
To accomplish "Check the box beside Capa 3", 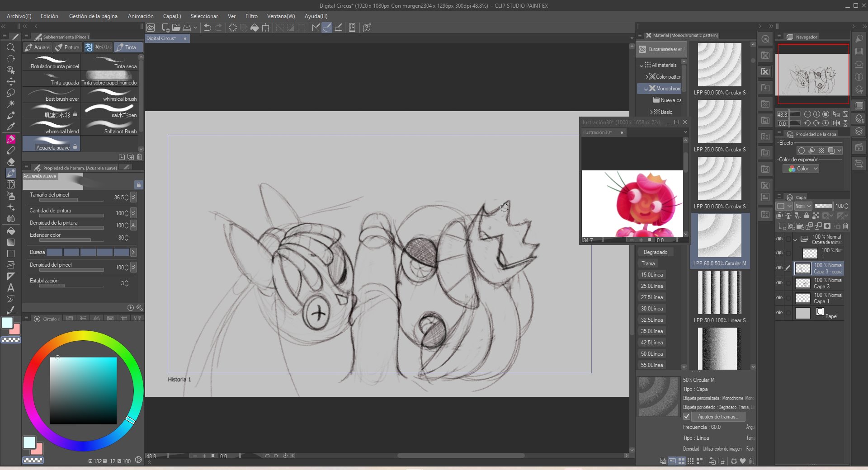I will coord(788,283).
